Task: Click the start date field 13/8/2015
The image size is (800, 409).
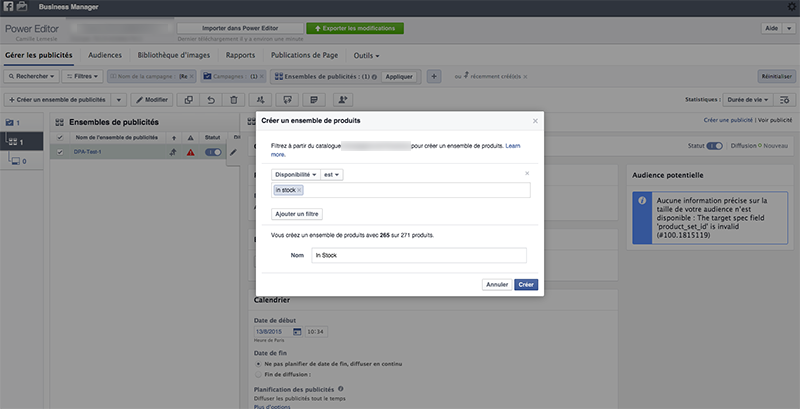Action: click(273, 331)
